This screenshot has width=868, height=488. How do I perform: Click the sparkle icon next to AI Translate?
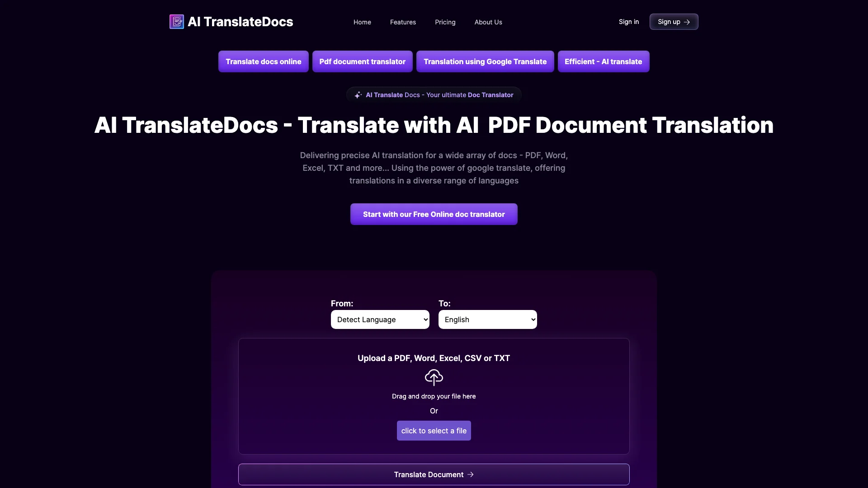pos(359,95)
